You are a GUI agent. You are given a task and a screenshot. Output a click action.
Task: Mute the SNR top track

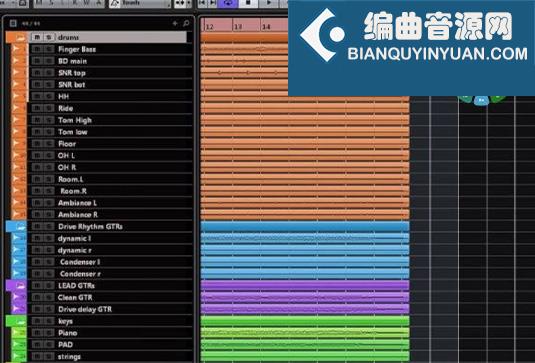pyautogui.click(x=37, y=73)
